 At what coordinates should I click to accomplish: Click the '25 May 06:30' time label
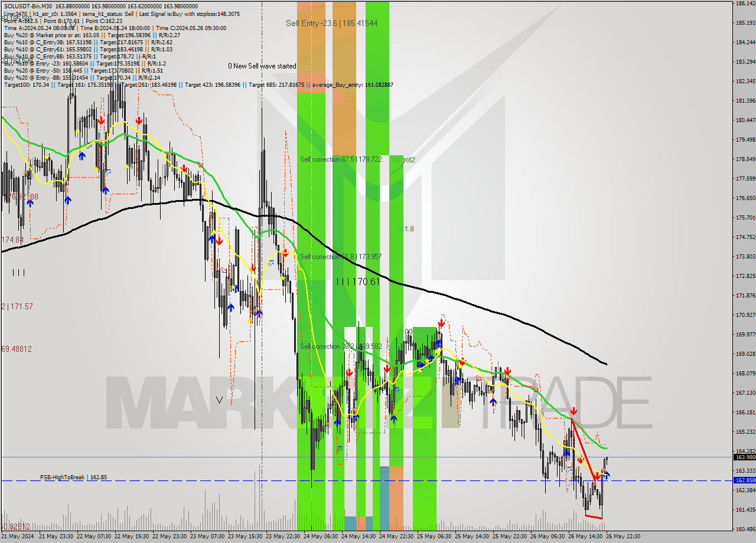pos(434,537)
